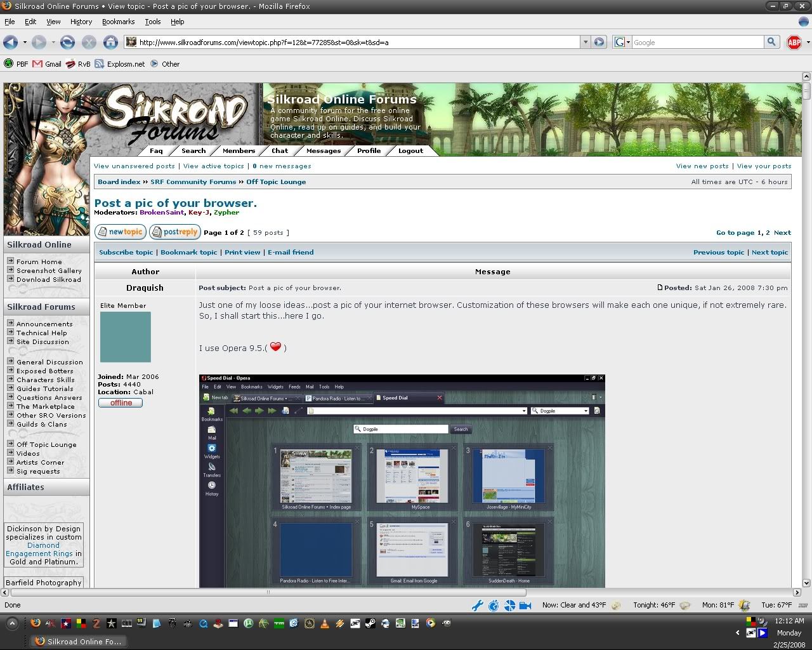
Task: Open the Tools menu
Action: pyautogui.click(x=153, y=22)
